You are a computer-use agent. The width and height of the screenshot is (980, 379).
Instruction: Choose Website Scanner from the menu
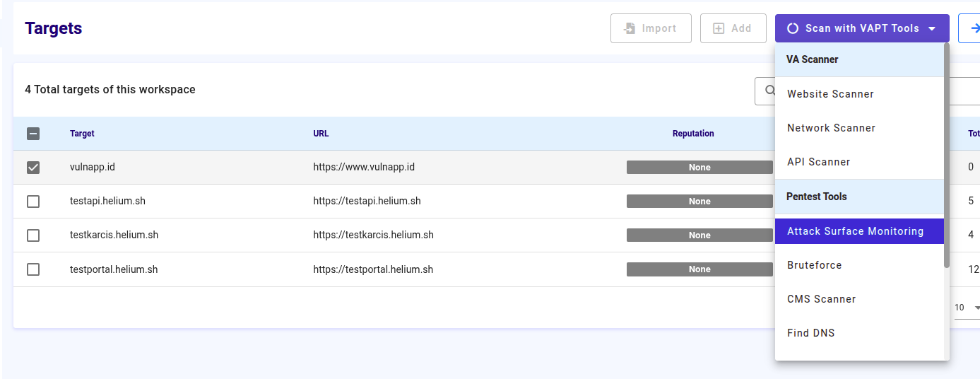[x=830, y=94]
